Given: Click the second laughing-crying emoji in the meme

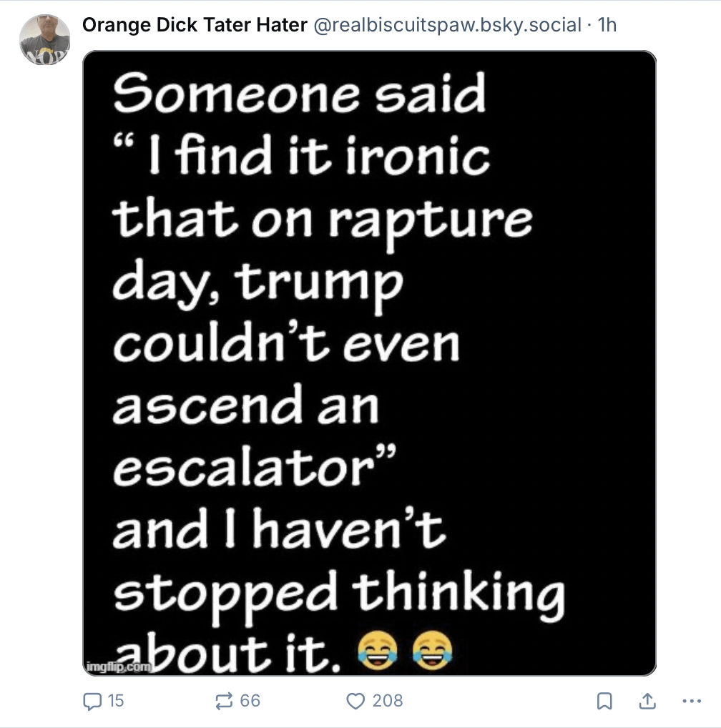Looking at the screenshot, I should [432, 650].
